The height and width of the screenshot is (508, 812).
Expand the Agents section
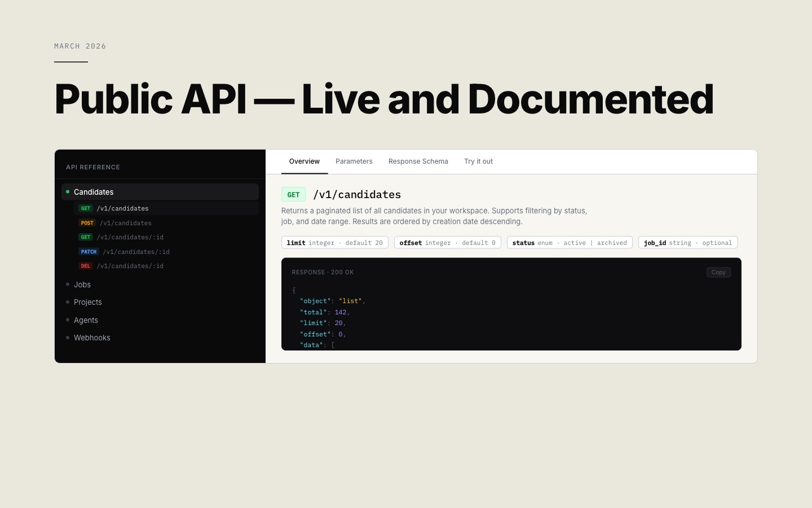click(160, 320)
